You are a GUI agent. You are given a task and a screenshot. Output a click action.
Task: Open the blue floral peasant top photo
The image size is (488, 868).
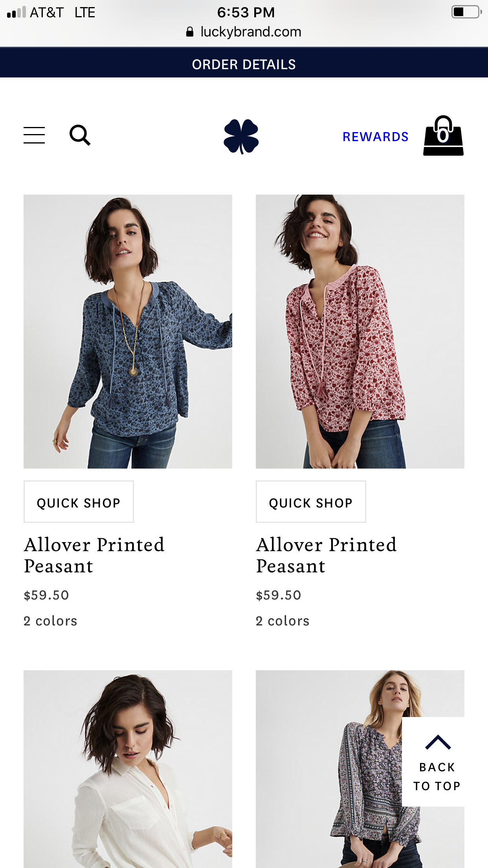click(128, 331)
